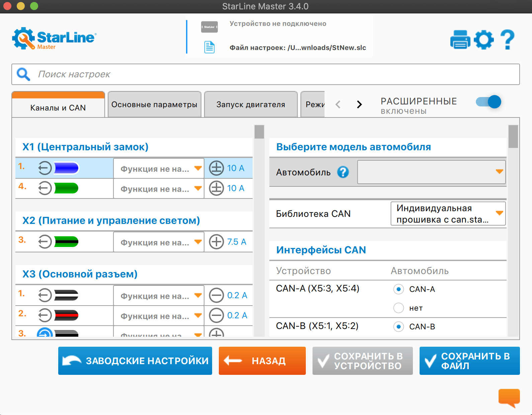Click the CAN-A (X5:3, X5:4) label
The height and width of the screenshot is (415, 532).
[x=318, y=288]
